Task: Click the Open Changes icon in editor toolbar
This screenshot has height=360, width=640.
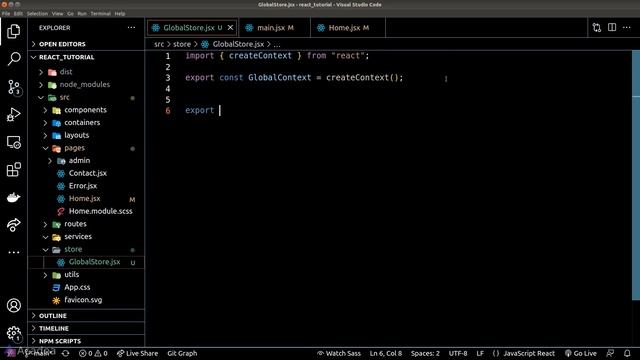Action: tap(597, 28)
